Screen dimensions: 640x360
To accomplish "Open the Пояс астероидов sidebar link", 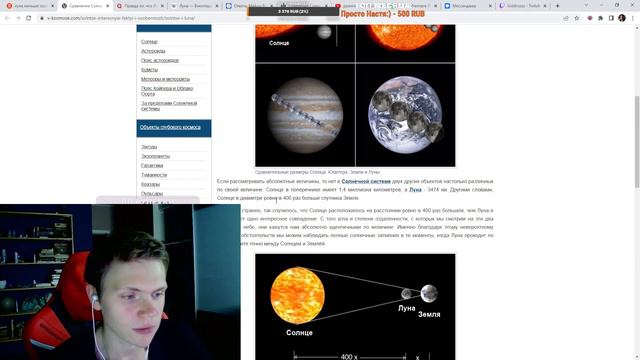I will 160,60.
